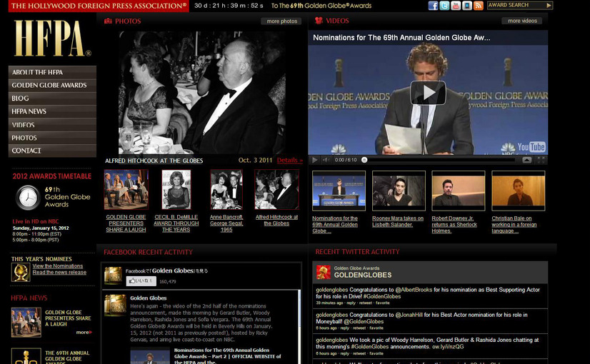Click the more videos button
The height and width of the screenshot is (364, 590).
(522, 21)
